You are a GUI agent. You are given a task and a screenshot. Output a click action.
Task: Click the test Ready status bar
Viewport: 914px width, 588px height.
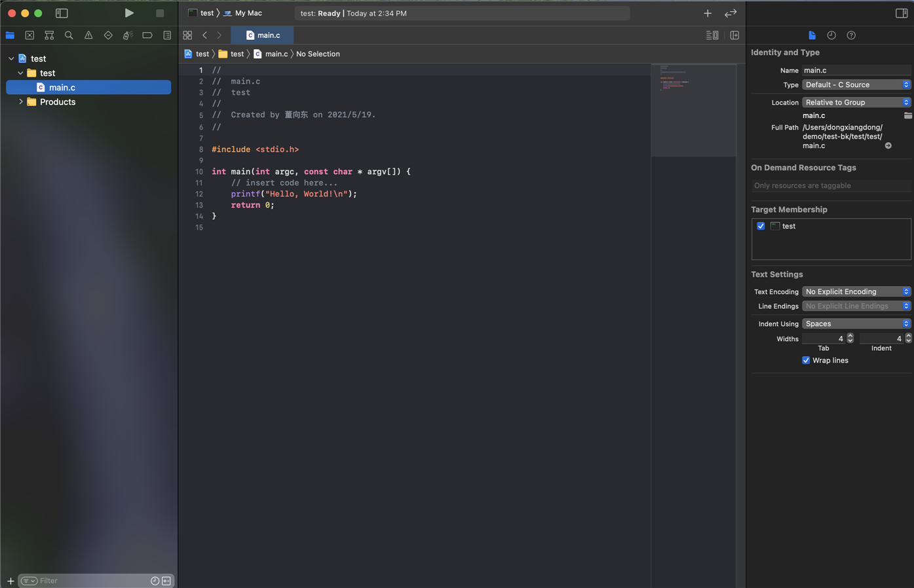coord(462,13)
